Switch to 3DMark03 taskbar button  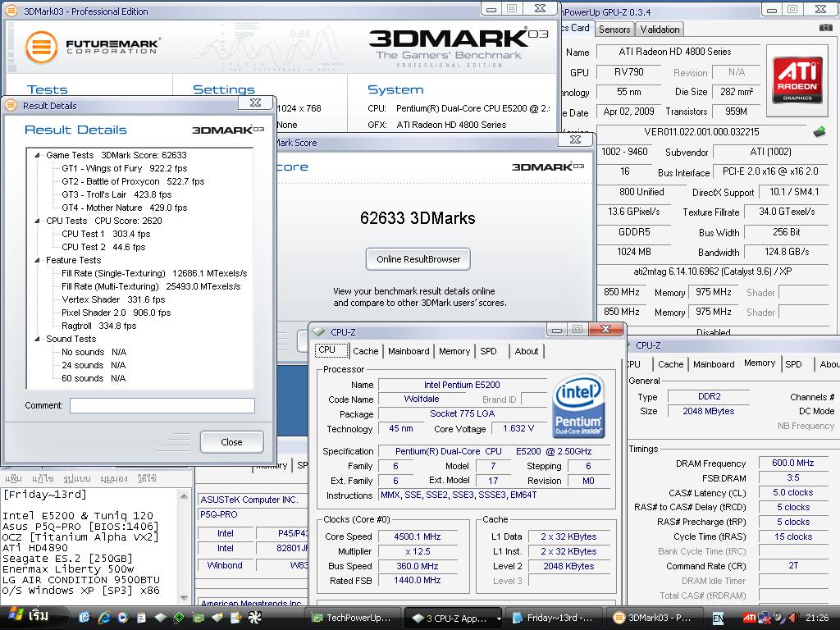point(654,618)
